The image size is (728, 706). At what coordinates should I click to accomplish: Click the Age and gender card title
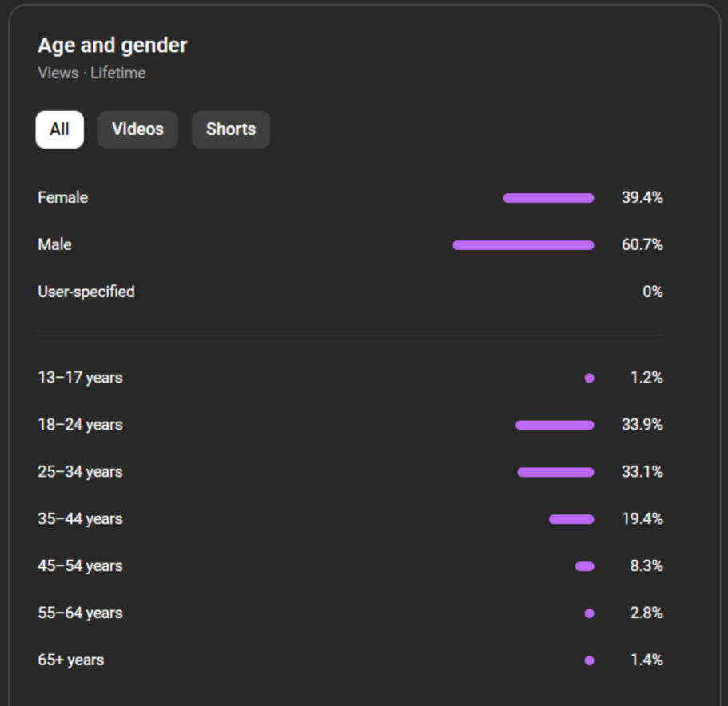point(112,46)
